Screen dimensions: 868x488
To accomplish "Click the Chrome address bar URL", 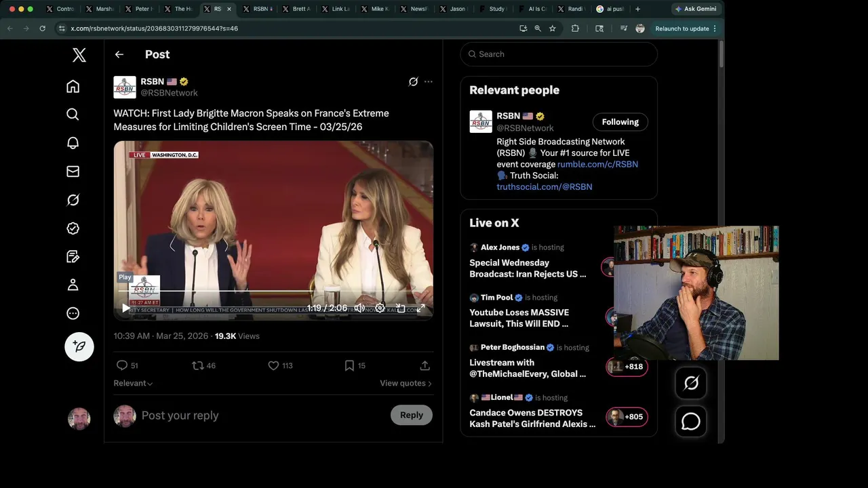I will [x=155, y=28].
